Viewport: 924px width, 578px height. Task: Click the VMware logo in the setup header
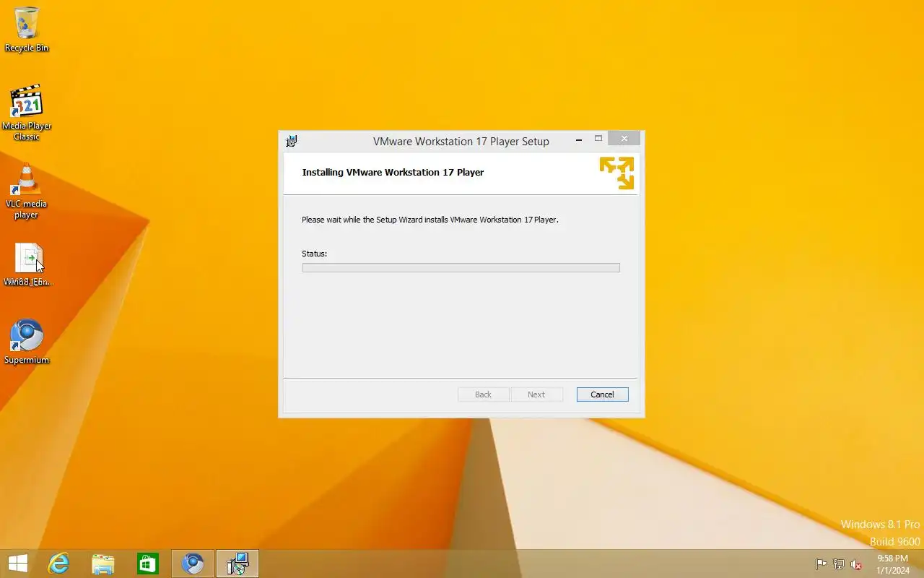[616, 173]
